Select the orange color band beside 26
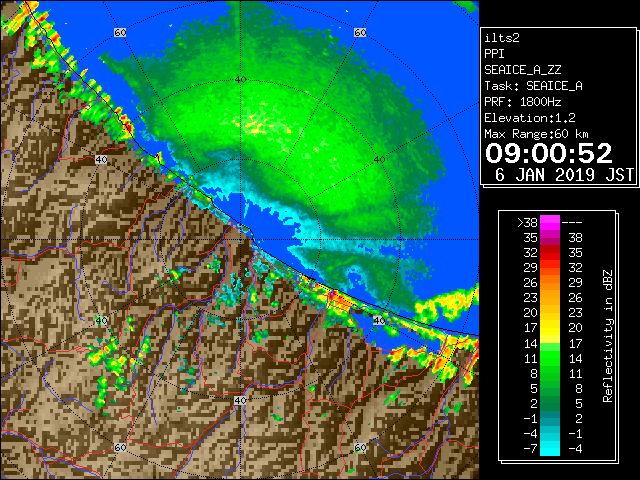 tap(550, 283)
